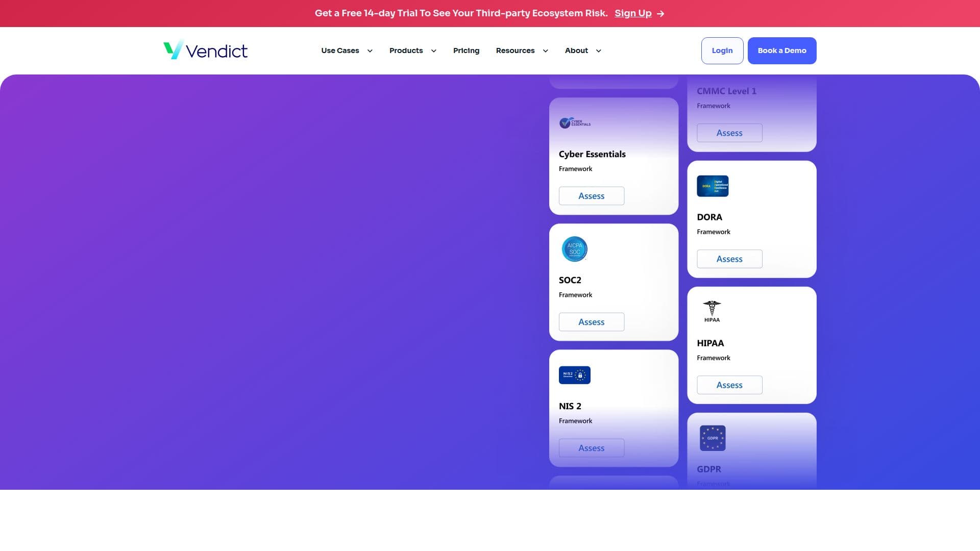Screen dimensions: 980x551
Task: Select the DORA title text
Action: (709, 217)
